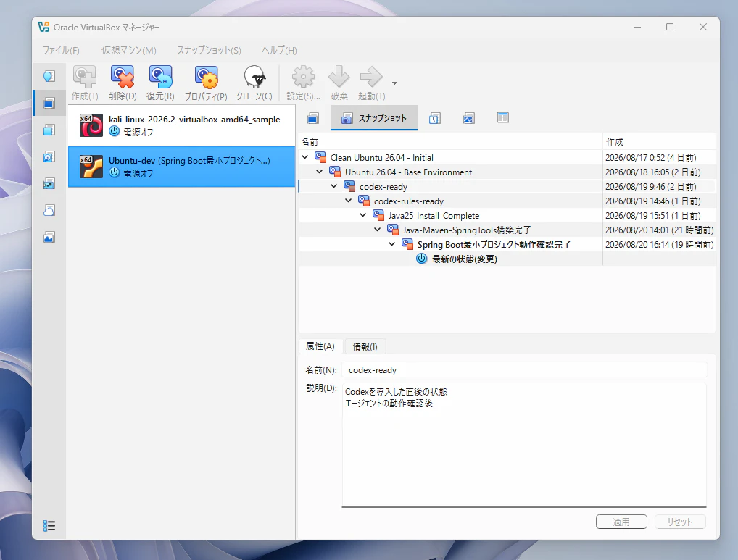
Task: Click the リセット reset button
Action: point(679,522)
